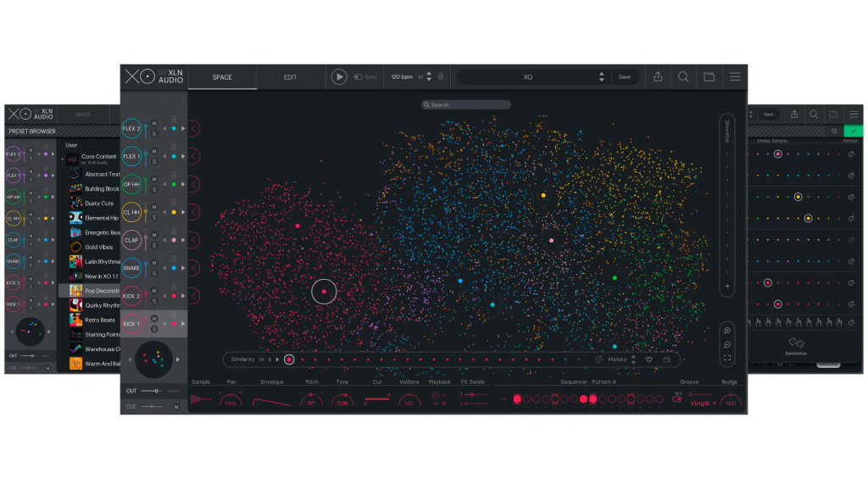Open the XO preset selector dropdown
The image size is (868, 479).
[601, 77]
